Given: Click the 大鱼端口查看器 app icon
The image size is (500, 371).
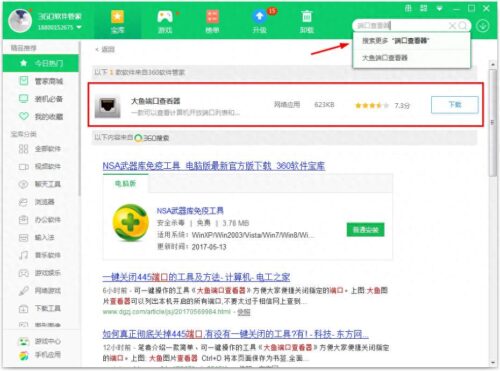Looking at the screenshot, I should pos(107,106).
